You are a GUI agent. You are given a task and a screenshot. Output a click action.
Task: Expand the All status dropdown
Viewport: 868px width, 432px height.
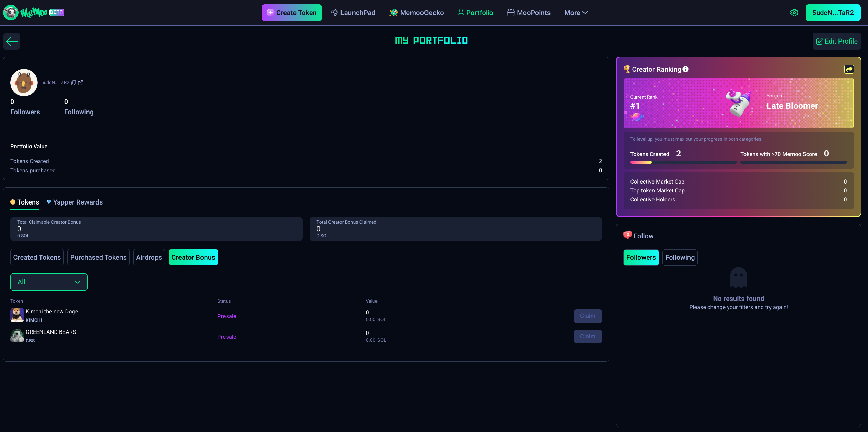click(49, 282)
